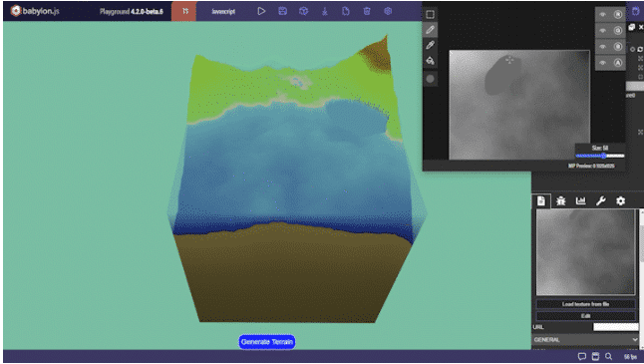Pop out the inspector window icon
Viewport: 644px width, 364px height.
point(632,27)
